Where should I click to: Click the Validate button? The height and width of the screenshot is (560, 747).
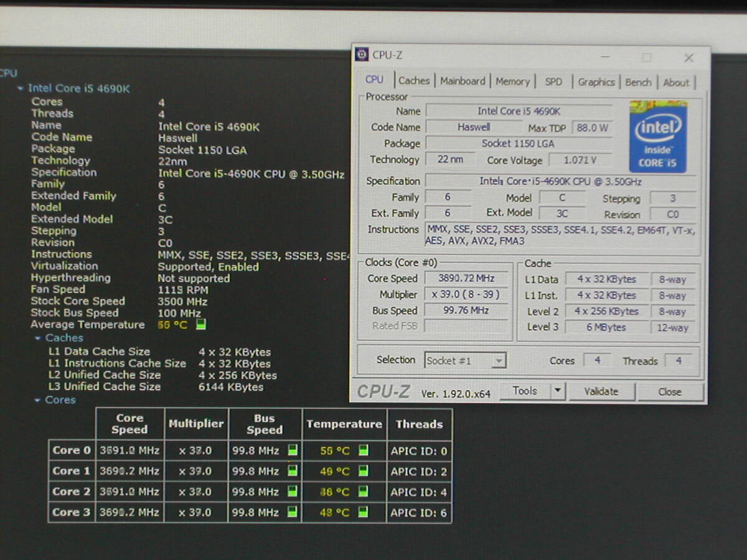[601, 391]
